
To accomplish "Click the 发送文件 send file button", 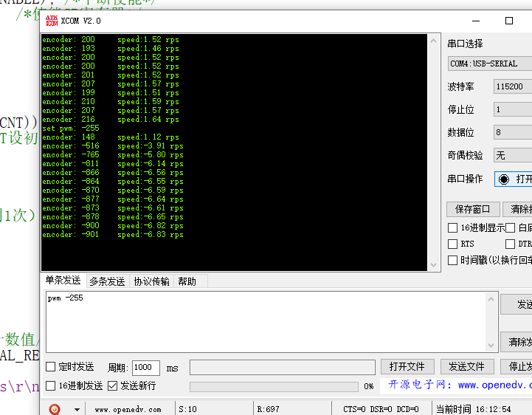I will [467, 366].
